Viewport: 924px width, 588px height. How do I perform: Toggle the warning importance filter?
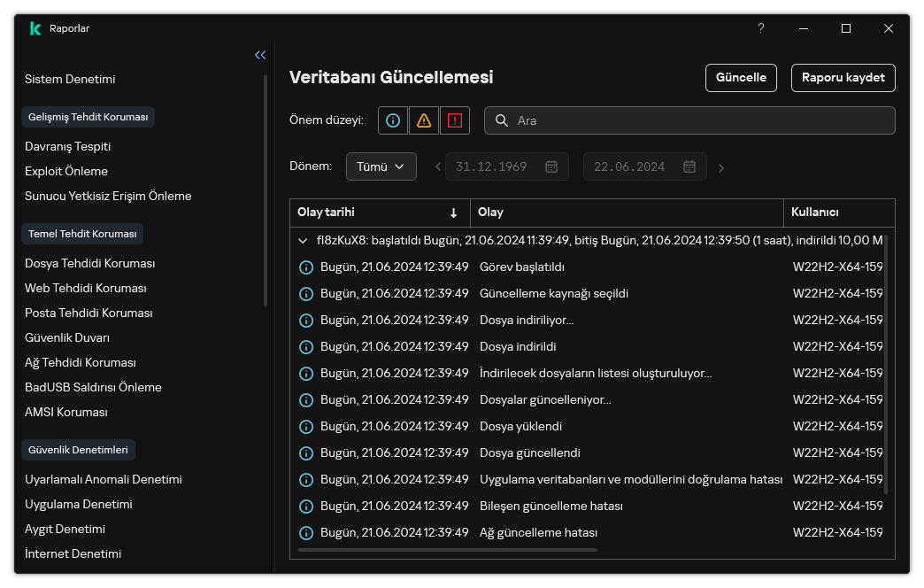(x=424, y=120)
